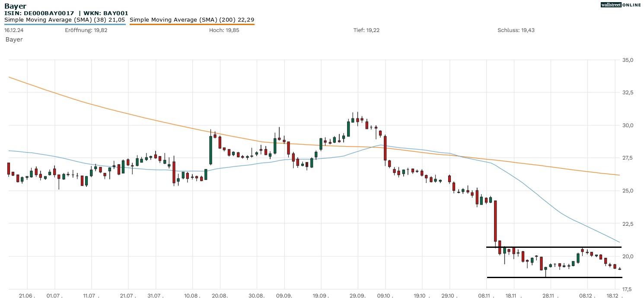Click the 35,0 price axis label
This screenshot has height=298, width=644.
pos(628,60)
